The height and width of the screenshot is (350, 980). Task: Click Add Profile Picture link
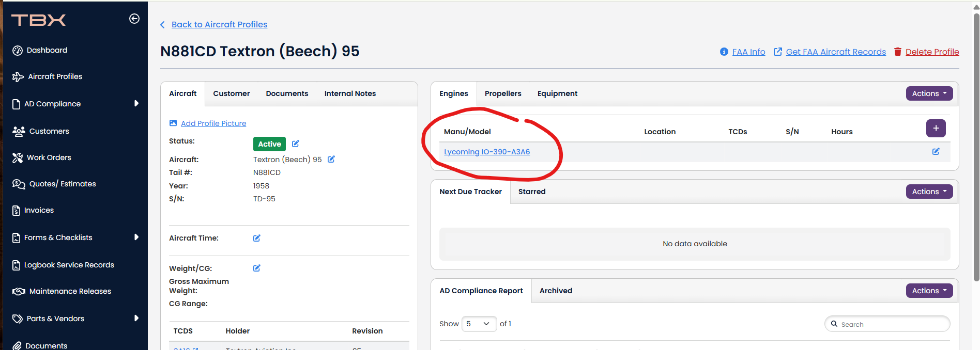213,123
